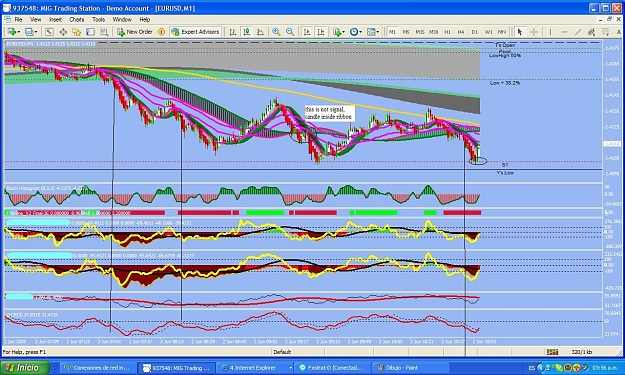Toggle the Data Window crosshair-target icon
This screenshot has width=625, height=375.
pos(63,32)
